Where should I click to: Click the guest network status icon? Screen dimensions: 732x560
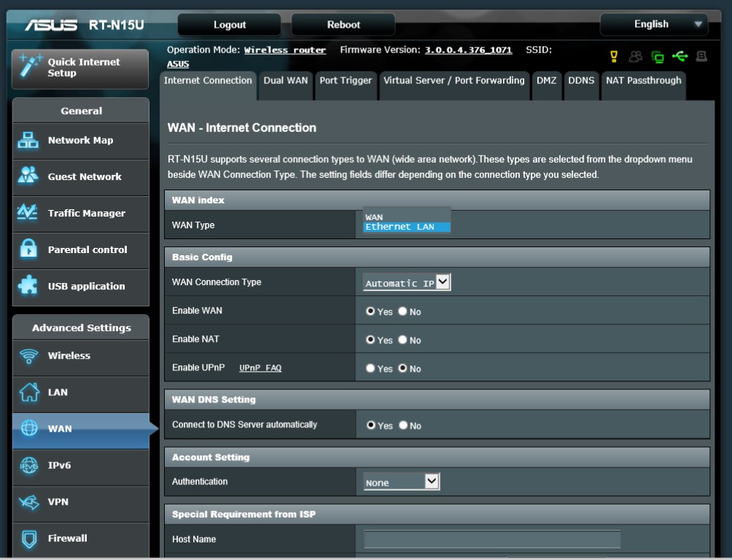tap(636, 56)
